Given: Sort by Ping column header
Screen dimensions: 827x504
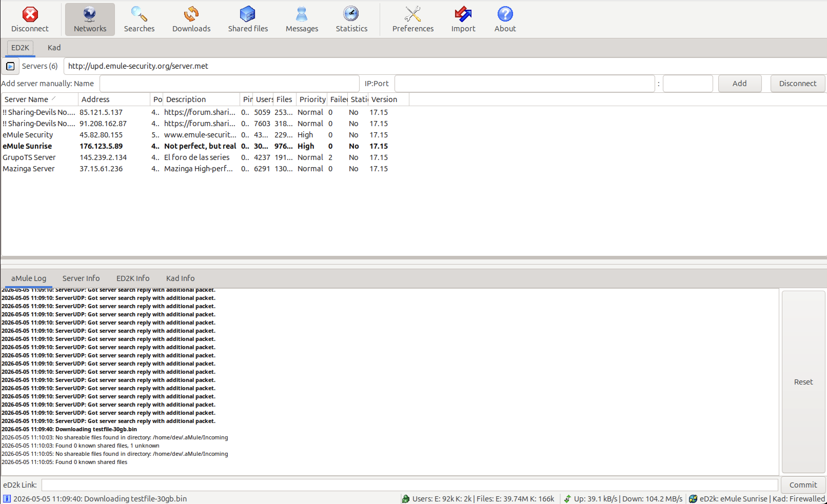Looking at the screenshot, I should coord(246,99).
